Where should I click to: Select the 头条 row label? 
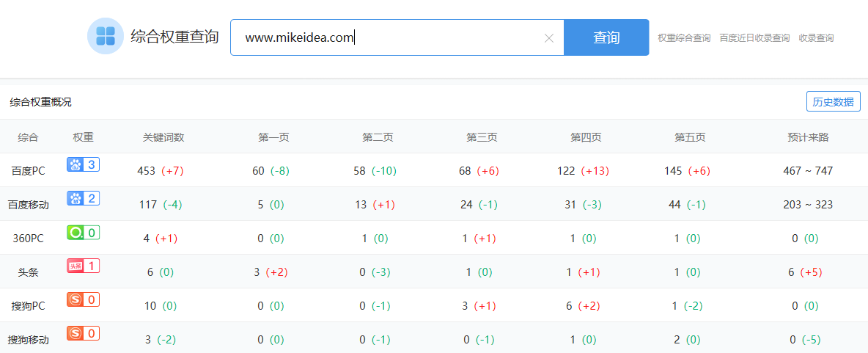point(28,272)
